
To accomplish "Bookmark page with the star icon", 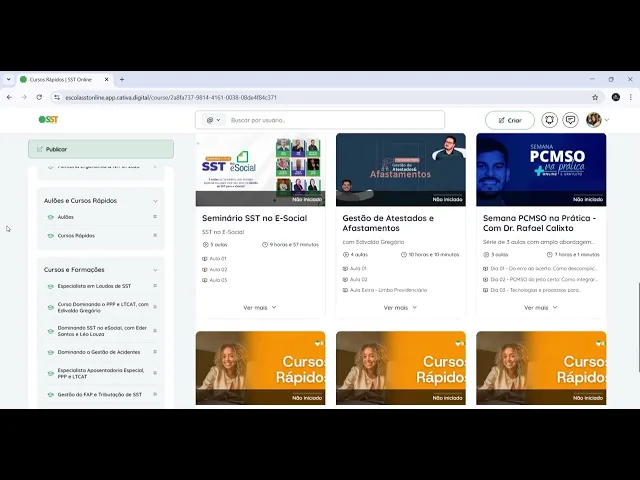I will (x=595, y=97).
